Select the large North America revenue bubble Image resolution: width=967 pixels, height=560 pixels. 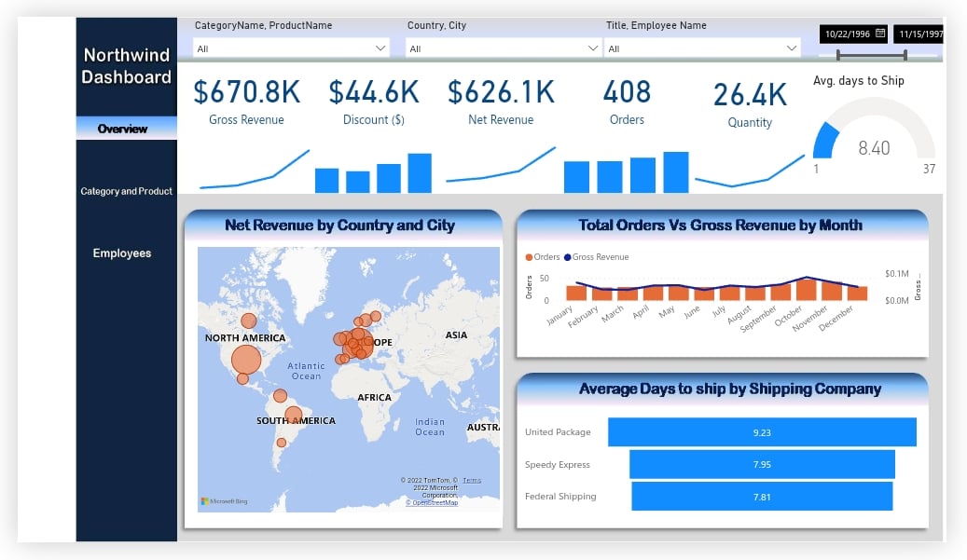pos(245,360)
